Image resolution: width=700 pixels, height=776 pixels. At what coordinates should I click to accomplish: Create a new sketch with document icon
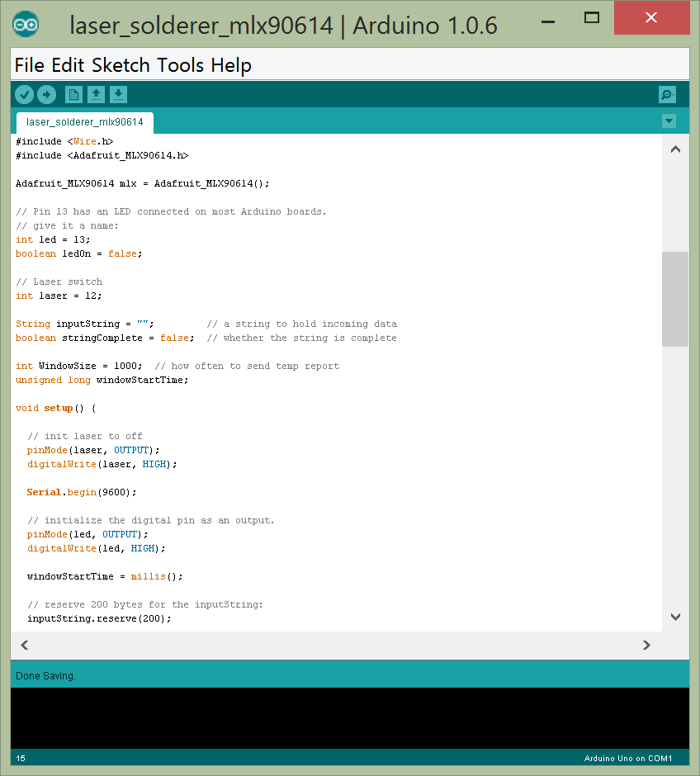click(73, 95)
